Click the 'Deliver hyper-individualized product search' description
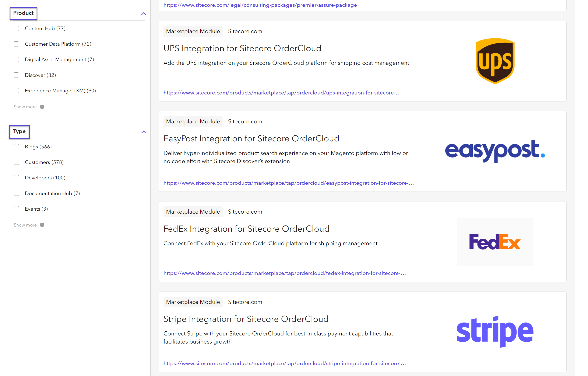Screen dimensions: 588x376 pos(286,157)
